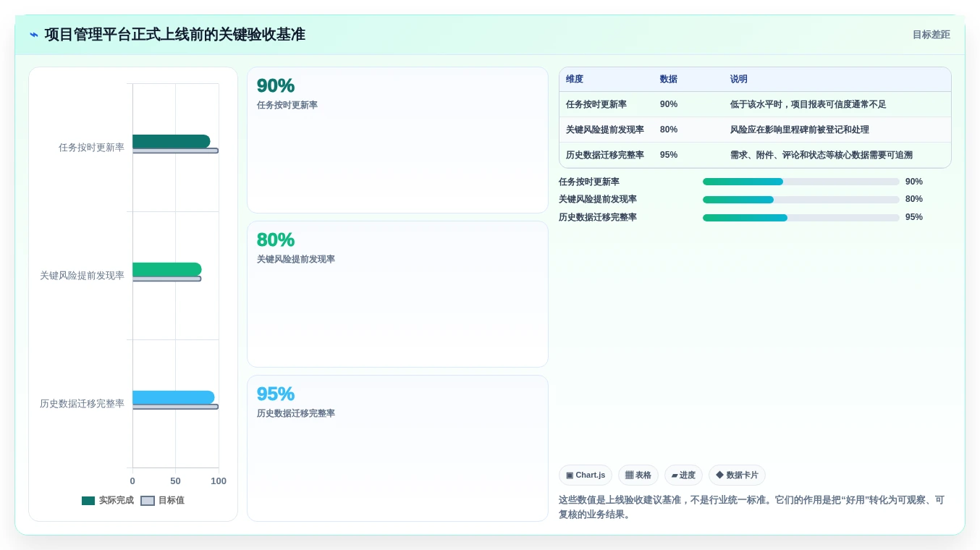Click the 数据卡片 tag chip

(x=737, y=475)
